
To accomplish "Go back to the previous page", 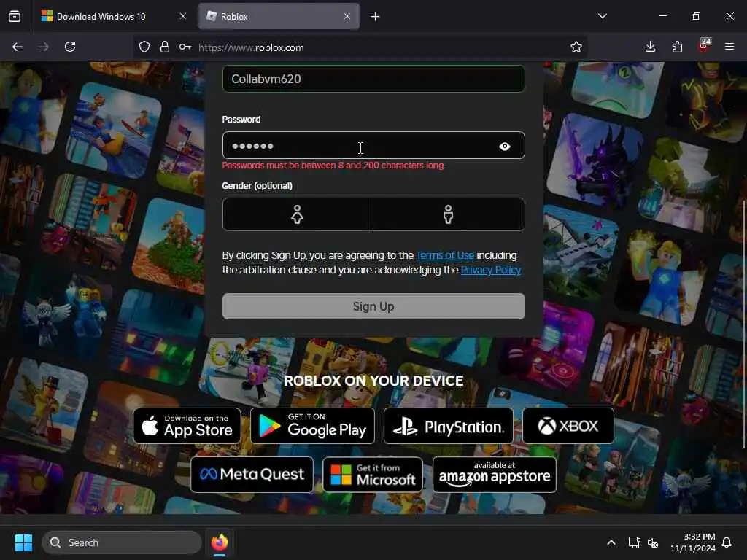I will pos(18,47).
